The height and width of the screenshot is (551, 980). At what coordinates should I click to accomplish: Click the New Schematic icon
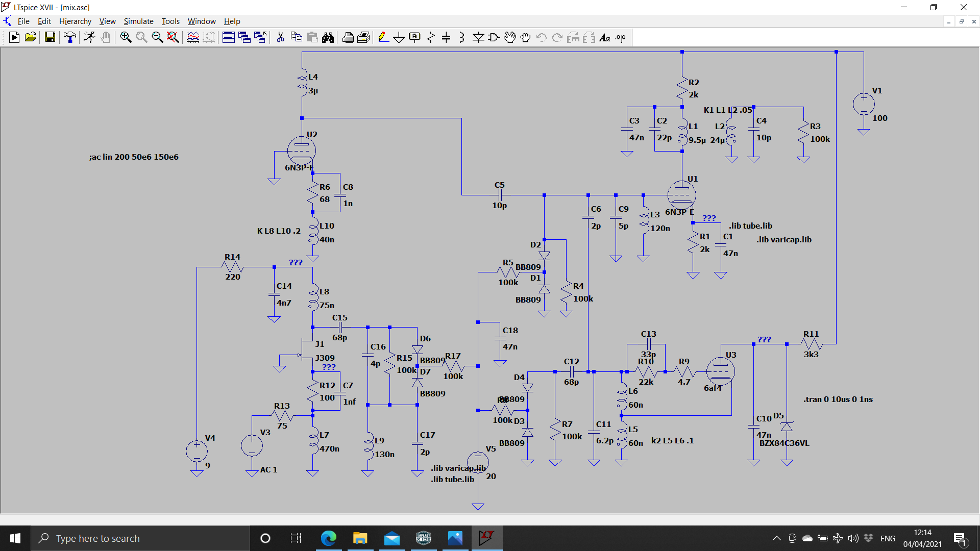[14, 37]
